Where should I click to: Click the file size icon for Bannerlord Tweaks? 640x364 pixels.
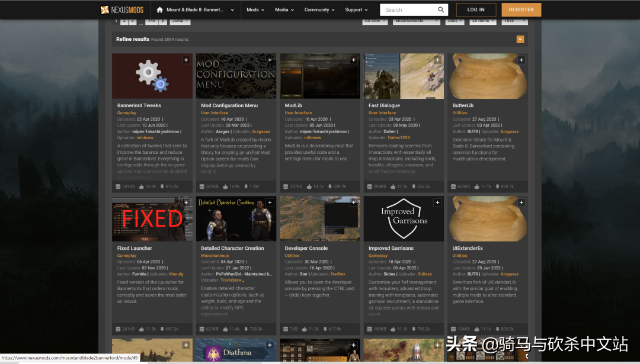point(118,186)
